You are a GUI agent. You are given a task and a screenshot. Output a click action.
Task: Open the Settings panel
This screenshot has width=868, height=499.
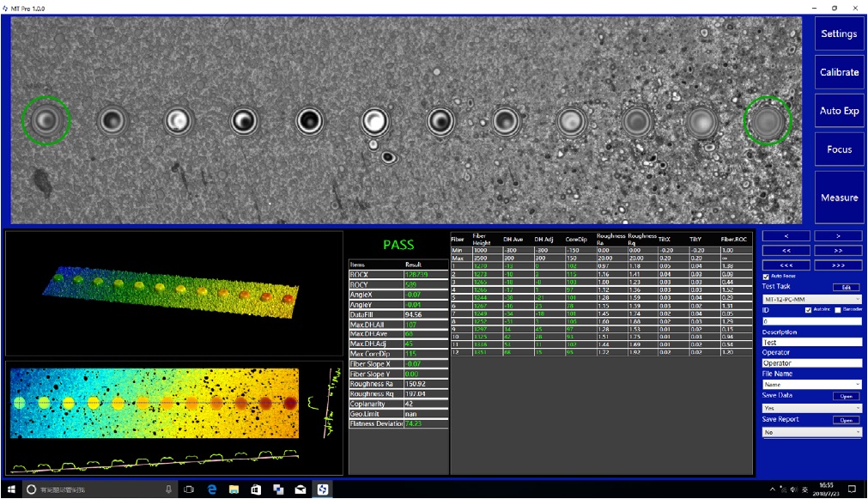(x=839, y=34)
